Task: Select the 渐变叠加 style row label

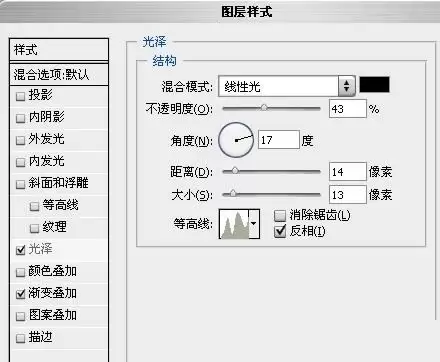Action: click(53, 293)
